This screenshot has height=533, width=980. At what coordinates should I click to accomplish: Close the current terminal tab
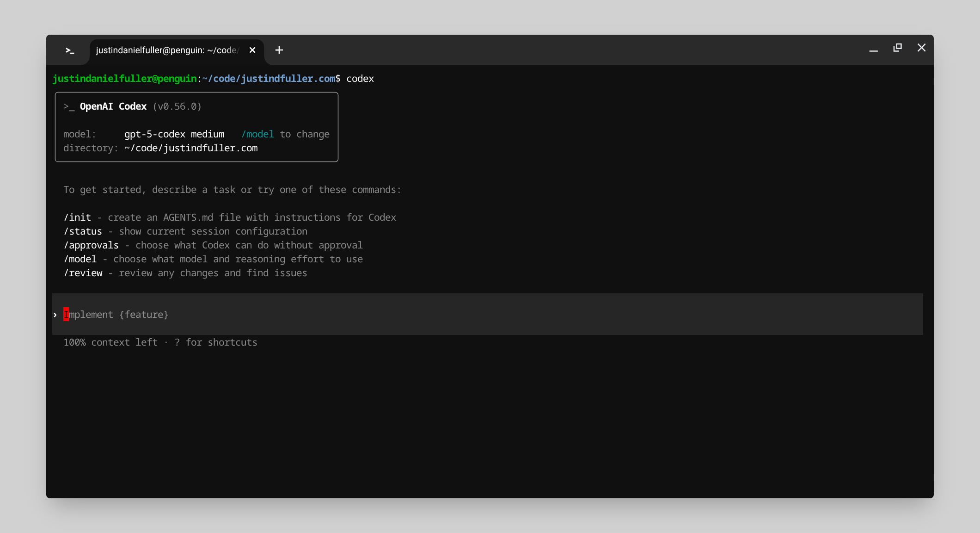pos(252,50)
